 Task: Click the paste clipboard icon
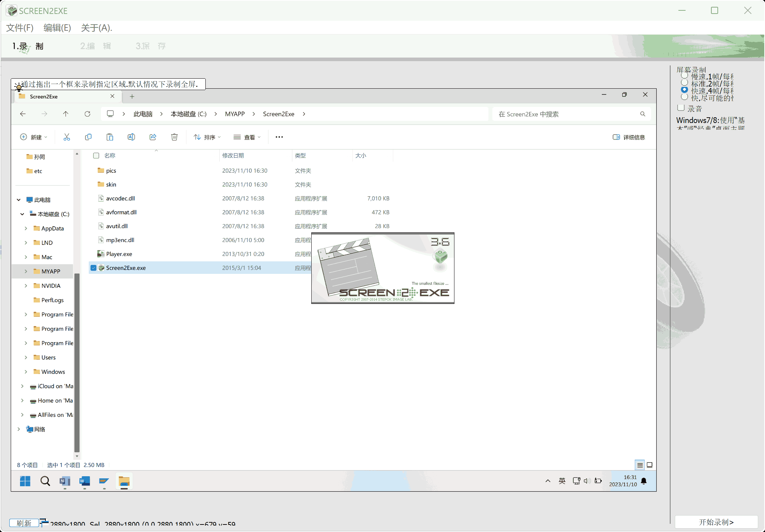point(110,137)
